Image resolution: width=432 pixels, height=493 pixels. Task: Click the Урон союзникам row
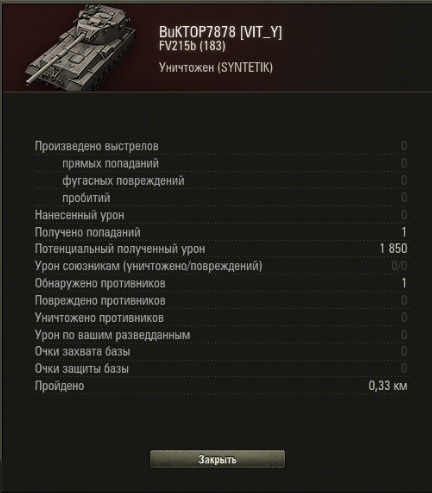click(221, 266)
